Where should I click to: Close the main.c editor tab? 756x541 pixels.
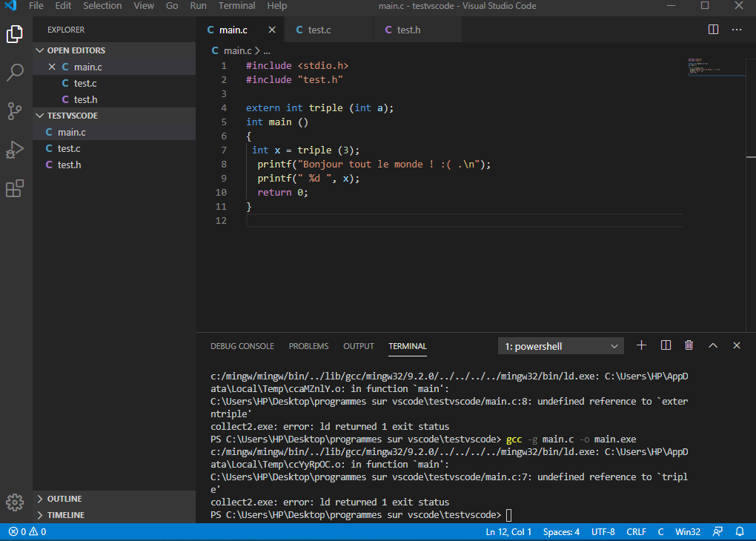pyautogui.click(x=272, y=30)
